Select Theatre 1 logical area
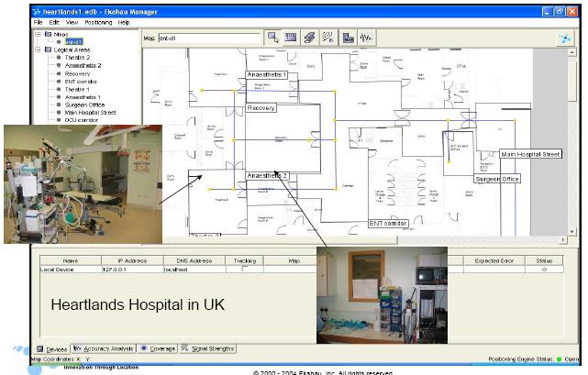The image size is (588, 375). (x=77, y=89)
